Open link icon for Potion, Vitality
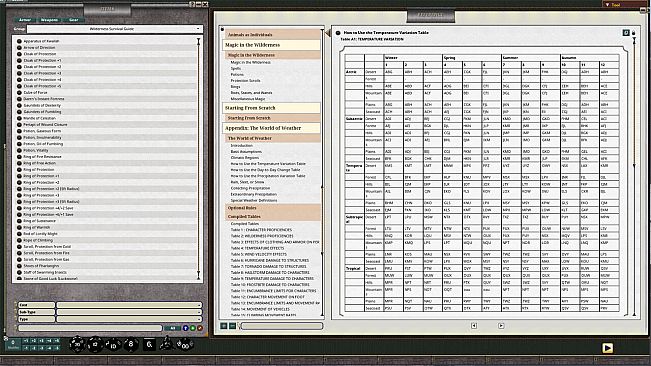This screenshot has height=366, width=651. 19,150
